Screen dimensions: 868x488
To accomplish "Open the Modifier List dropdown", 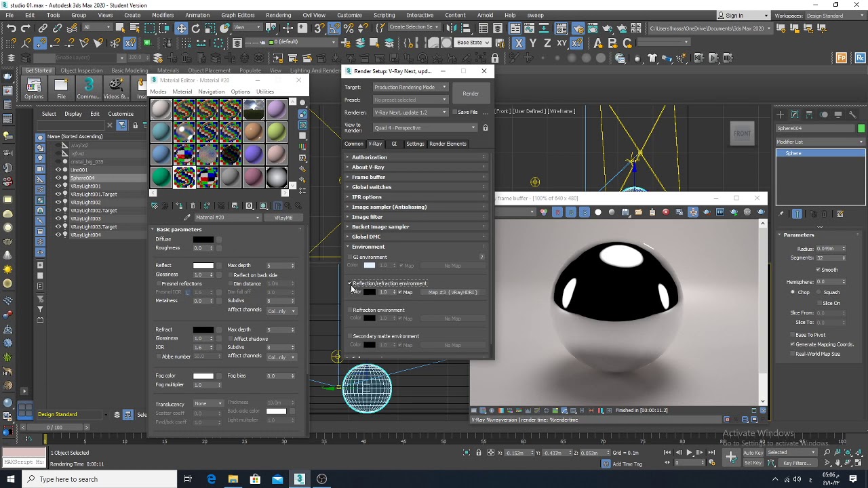I will (821, 142).
